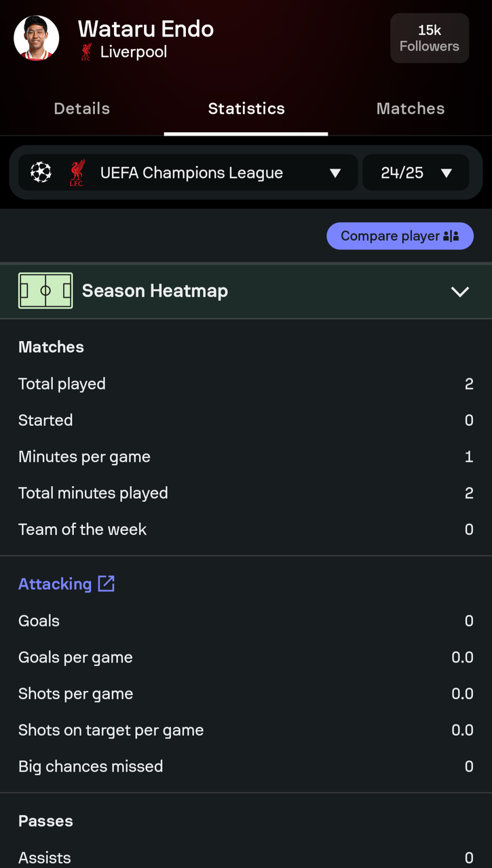This screenshot has height=868, width=492.
Task: Select the Statistics tab
Action: tap(246, 108)
